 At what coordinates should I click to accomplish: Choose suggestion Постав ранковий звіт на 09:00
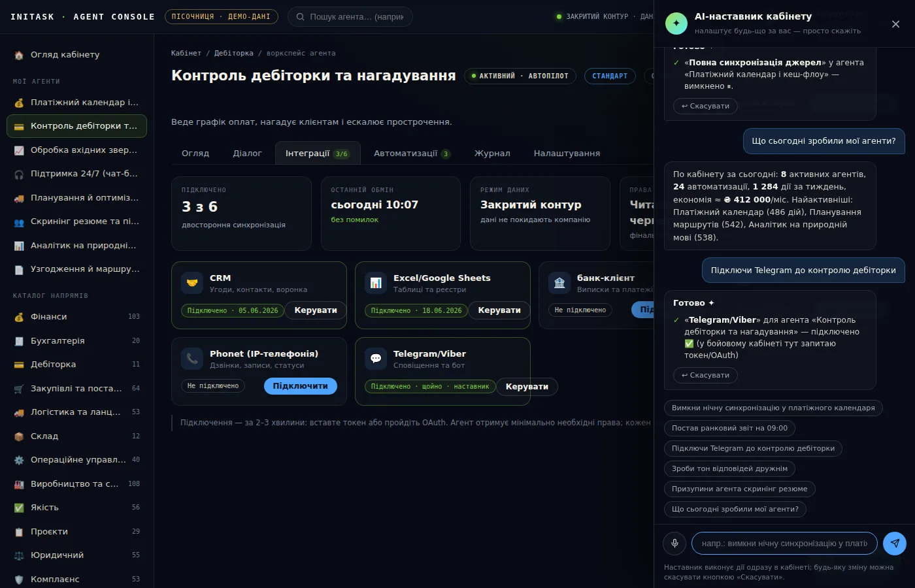[729, 428]
